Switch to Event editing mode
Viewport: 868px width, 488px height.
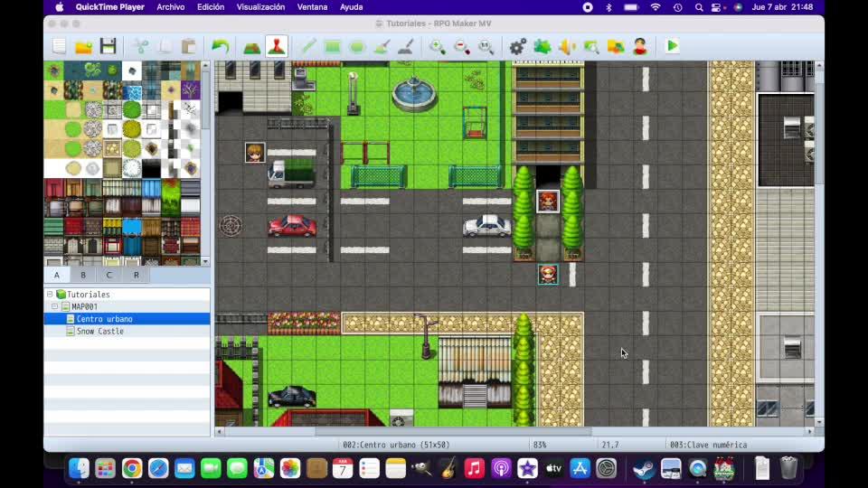[x=277, y=46]
